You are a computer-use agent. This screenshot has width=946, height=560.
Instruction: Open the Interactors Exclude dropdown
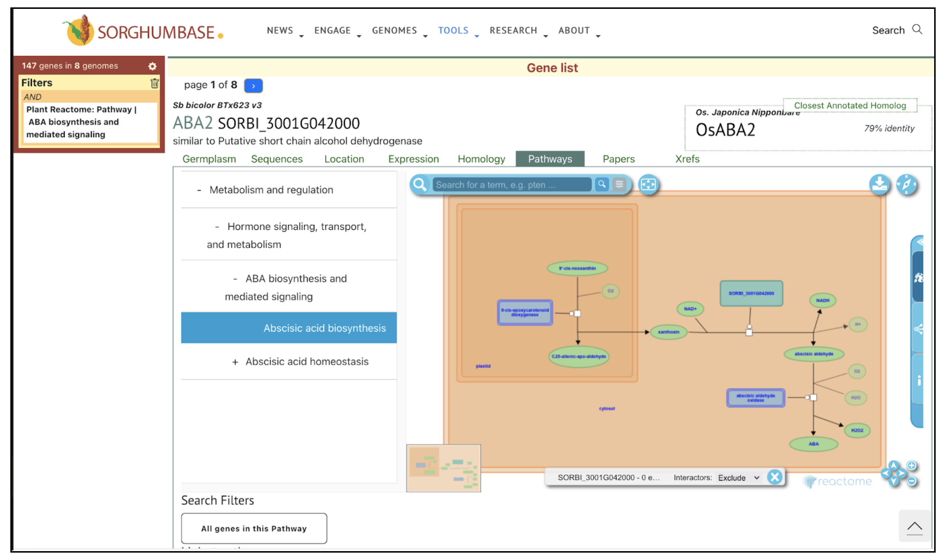(x=738, y=478)
